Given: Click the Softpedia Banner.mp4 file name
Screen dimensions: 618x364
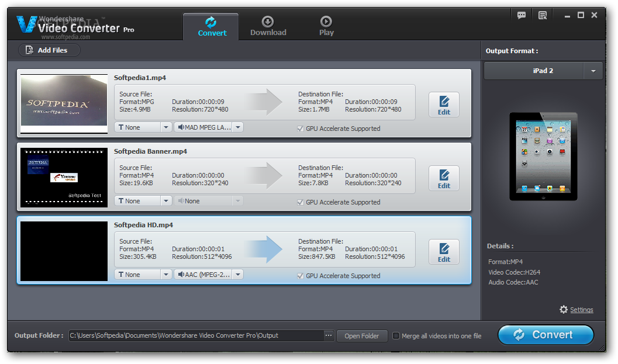Looking at the screenshot, I should (151, 151).
